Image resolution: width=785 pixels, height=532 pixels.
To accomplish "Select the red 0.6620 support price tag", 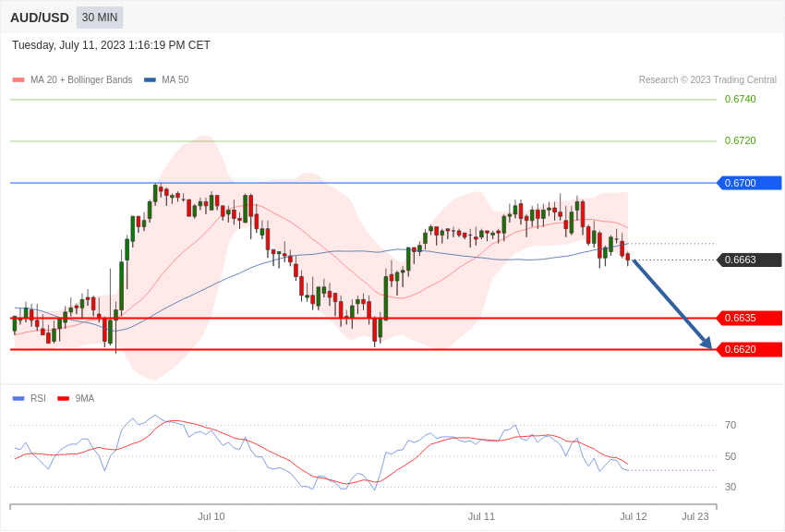I will pyautogui.click(x=750, y=349).
